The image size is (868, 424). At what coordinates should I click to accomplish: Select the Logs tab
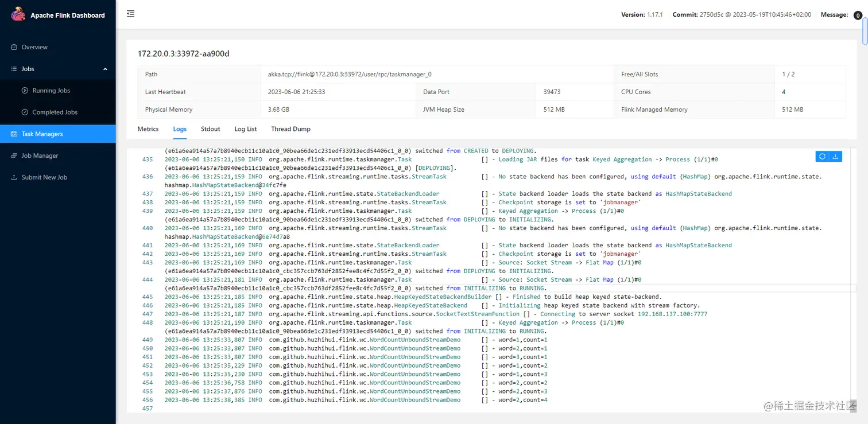pos(180,129)
